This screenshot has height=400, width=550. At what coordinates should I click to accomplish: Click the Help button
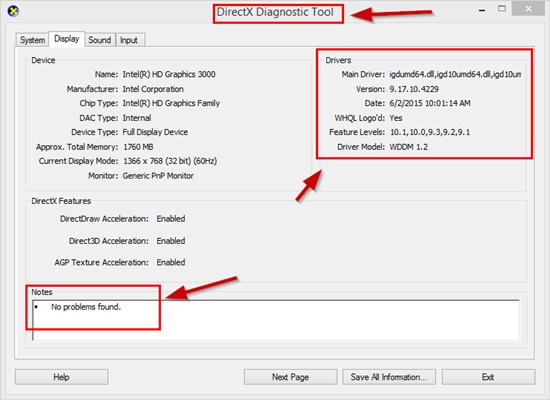(61, 377)
